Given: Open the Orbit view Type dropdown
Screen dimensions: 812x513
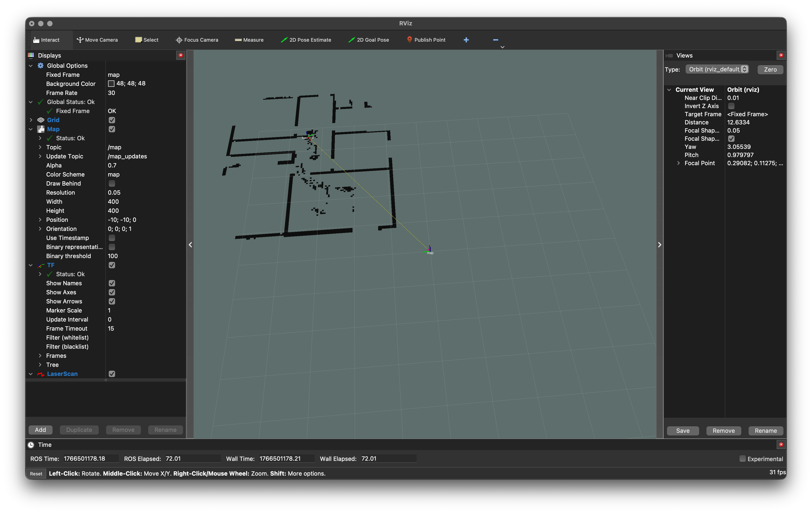Looking at the screenshot, I should coord(717,69).
